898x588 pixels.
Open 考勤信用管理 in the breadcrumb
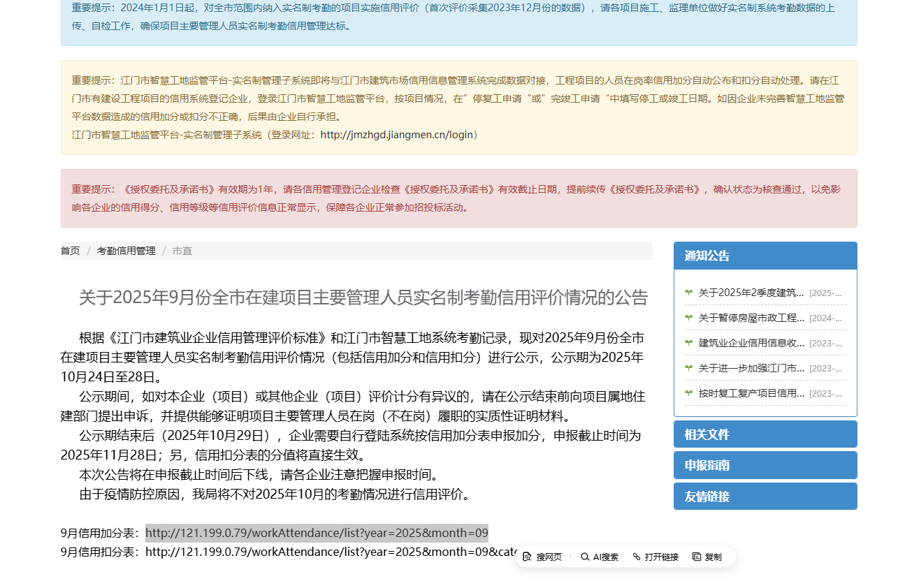(x=126, y=251)
